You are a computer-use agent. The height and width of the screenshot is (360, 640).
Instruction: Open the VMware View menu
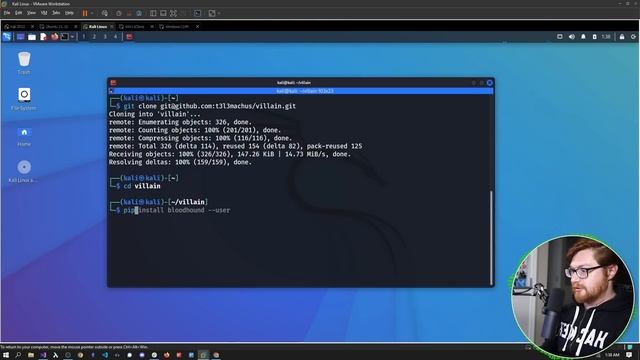coord(31,13)
